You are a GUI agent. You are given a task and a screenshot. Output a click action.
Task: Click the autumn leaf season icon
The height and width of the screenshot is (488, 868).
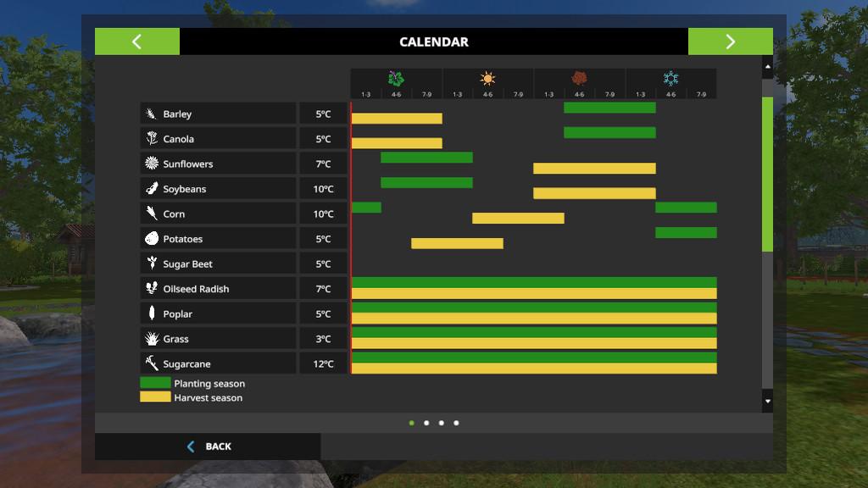click(579, 79)
